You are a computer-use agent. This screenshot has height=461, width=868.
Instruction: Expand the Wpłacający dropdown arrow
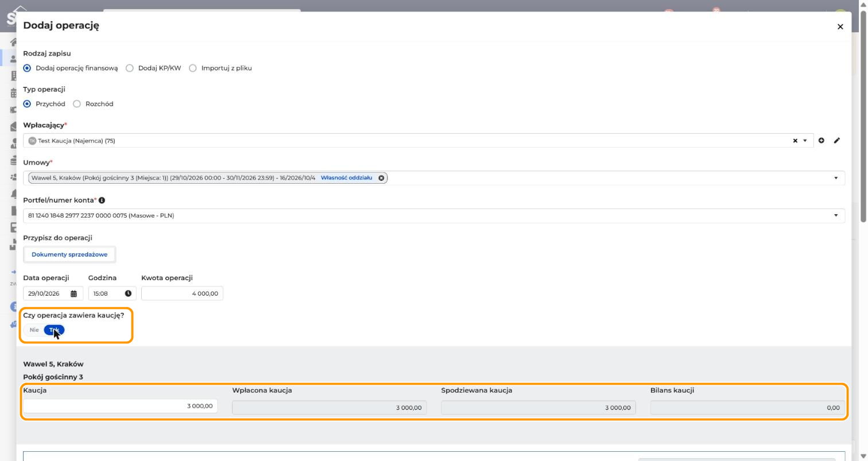[805, 141]
